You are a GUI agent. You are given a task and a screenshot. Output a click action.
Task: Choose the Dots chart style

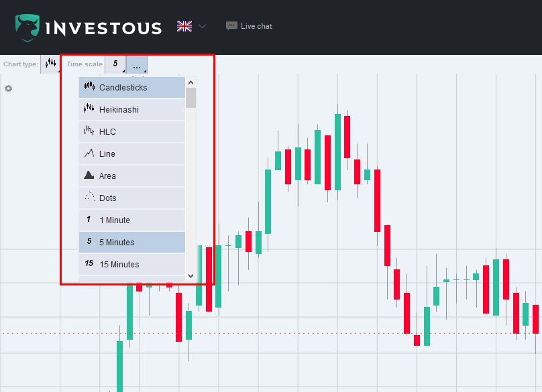(x=132, y=198)
